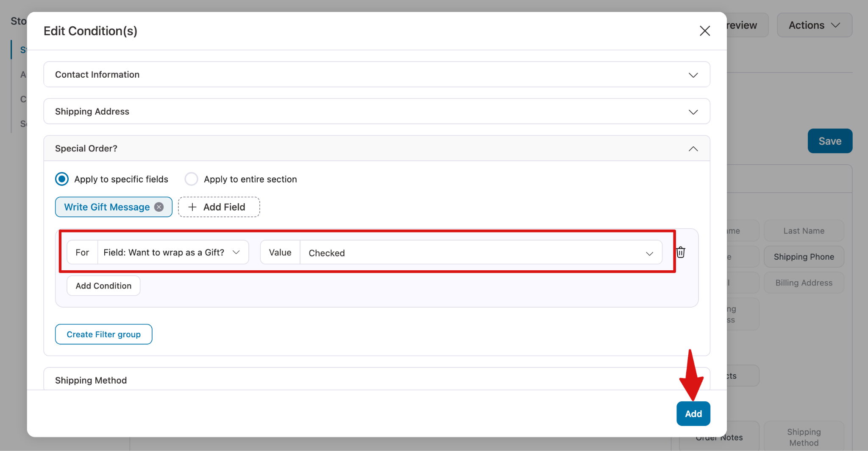Collapse the Special Order? section
The height and width of the screenshot is (451, 868).
point(693,149)
